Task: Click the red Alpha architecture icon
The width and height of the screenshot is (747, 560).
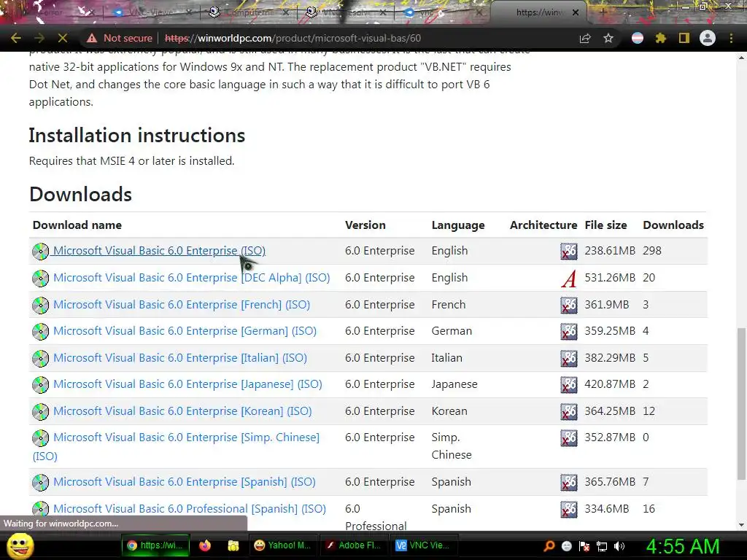Action: pos(569,279)
